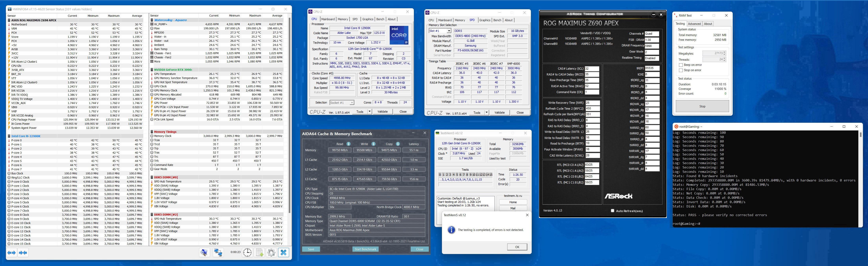
Task: Click the DRAM Frequency field in ASRock configurator
Action: point(652,46)
